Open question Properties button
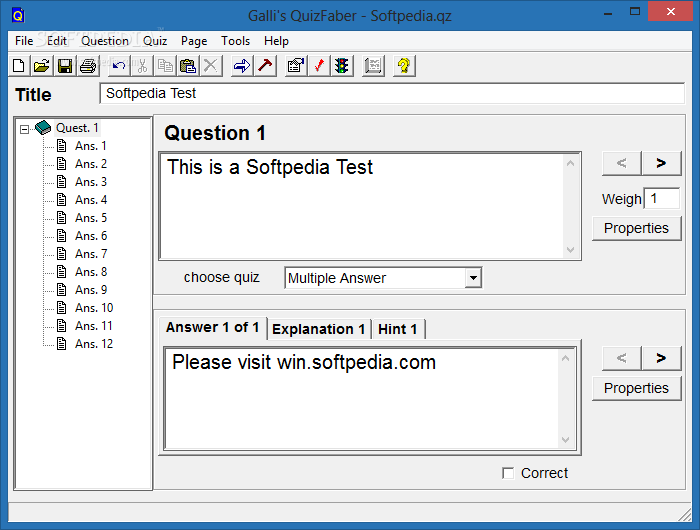Screen dimensions: 700x530 tap(637, 229)
